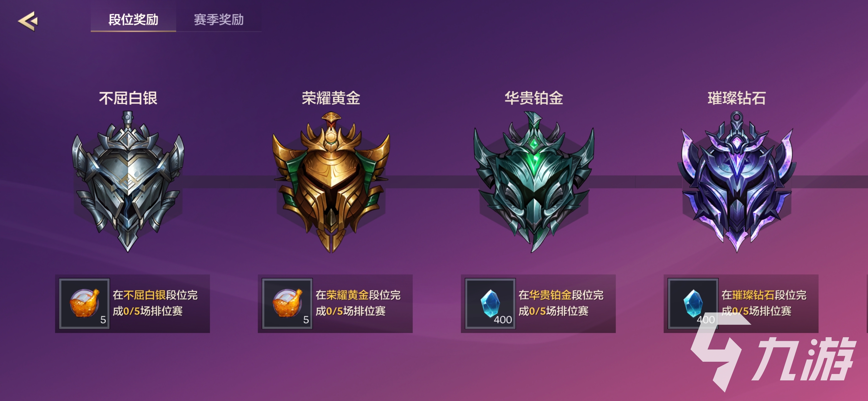
Task: Switch to the 段位奖励 tab
Action: pos(133,19)
